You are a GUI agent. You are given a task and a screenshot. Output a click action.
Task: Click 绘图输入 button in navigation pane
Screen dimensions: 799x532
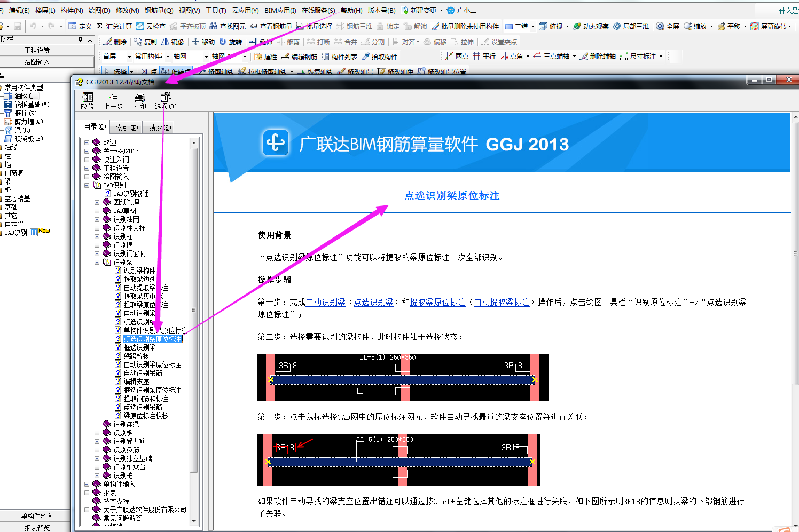click(x=37, y=62)
